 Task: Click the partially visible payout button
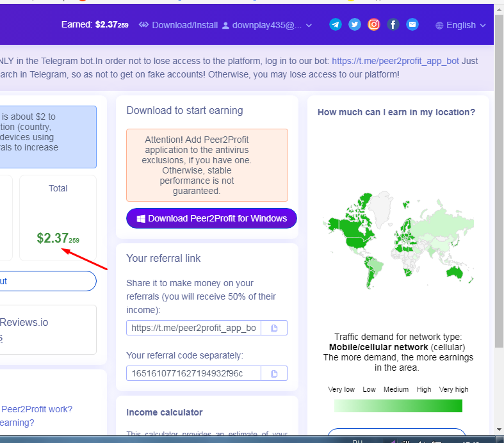(x=48, y=281)
